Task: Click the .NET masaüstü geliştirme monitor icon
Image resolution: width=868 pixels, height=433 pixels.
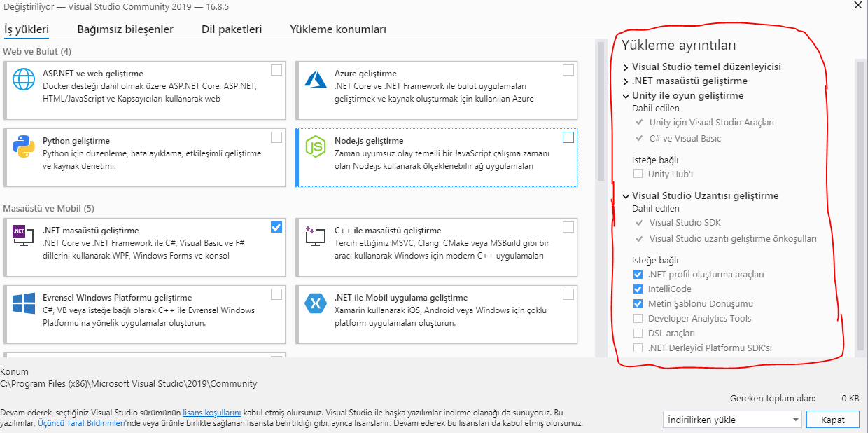Action: click(x=24, y=236)
